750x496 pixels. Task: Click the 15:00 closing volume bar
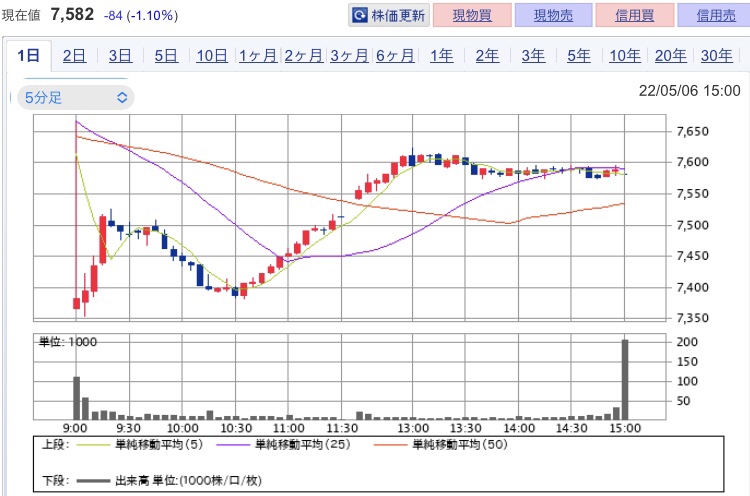tap(625, 380)
